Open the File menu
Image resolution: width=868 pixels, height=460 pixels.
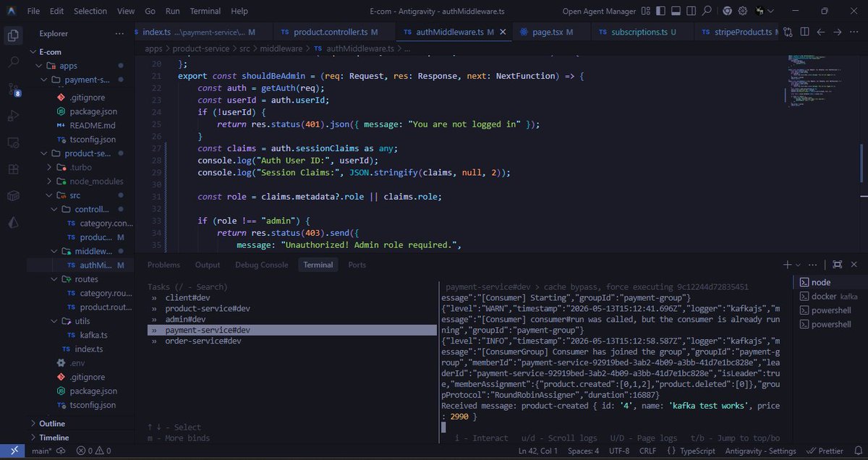(x=34, y=11)
